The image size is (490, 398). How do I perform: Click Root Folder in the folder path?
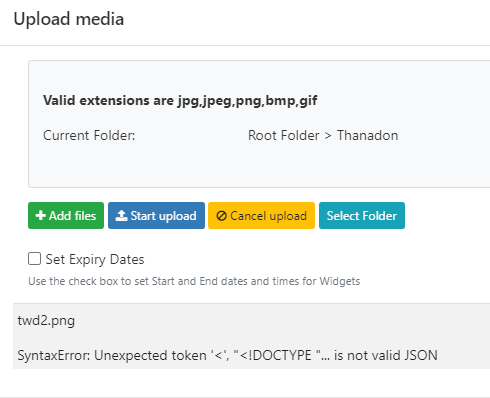tap(283, 135)
